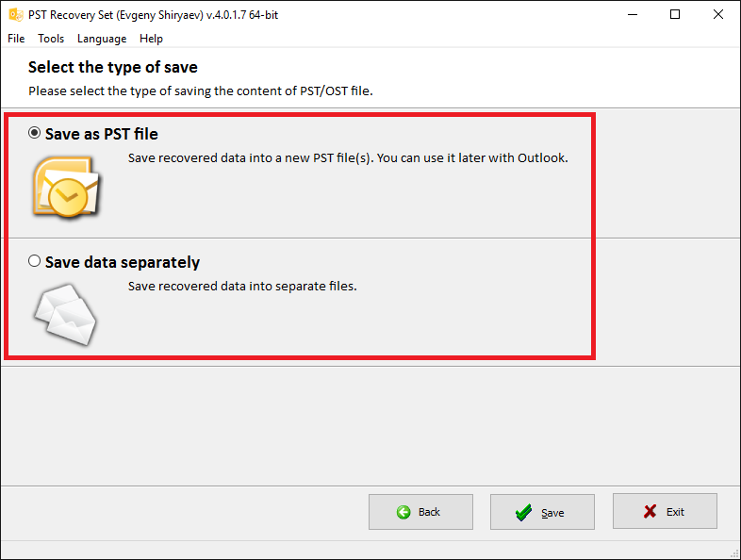Click the green arrow Back icon
The width and height of the screenshot is (741, 560).
403,512
